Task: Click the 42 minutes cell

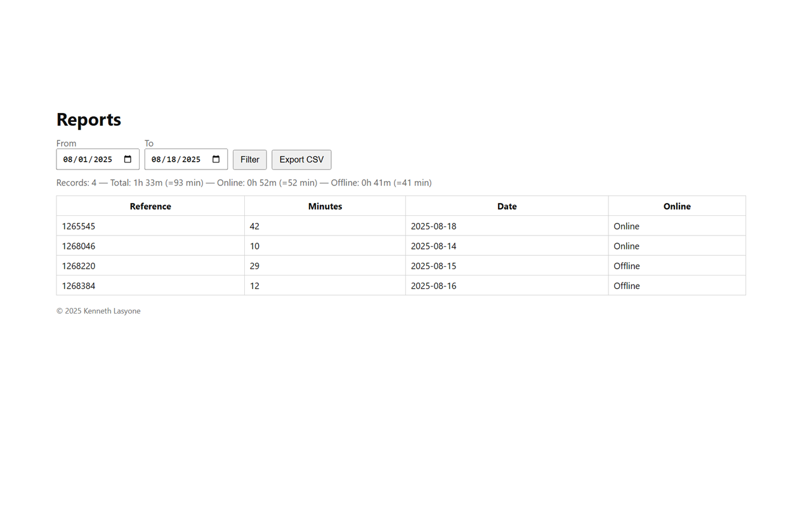Action: (255, 226)
